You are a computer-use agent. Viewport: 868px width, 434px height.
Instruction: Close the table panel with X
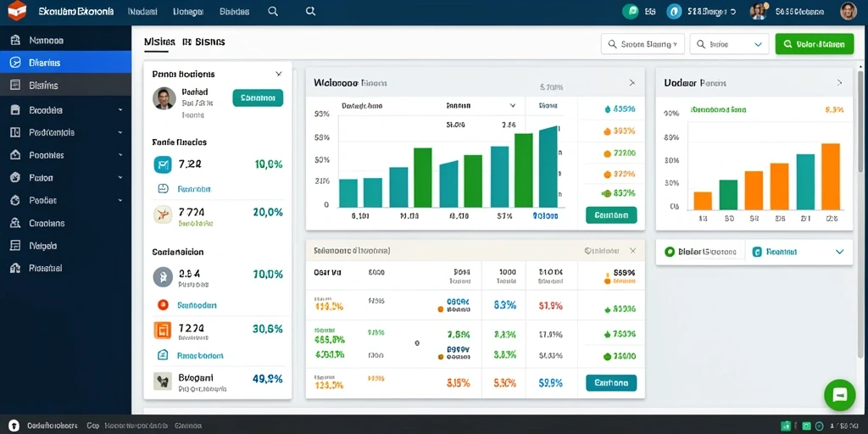coord(632,251)
